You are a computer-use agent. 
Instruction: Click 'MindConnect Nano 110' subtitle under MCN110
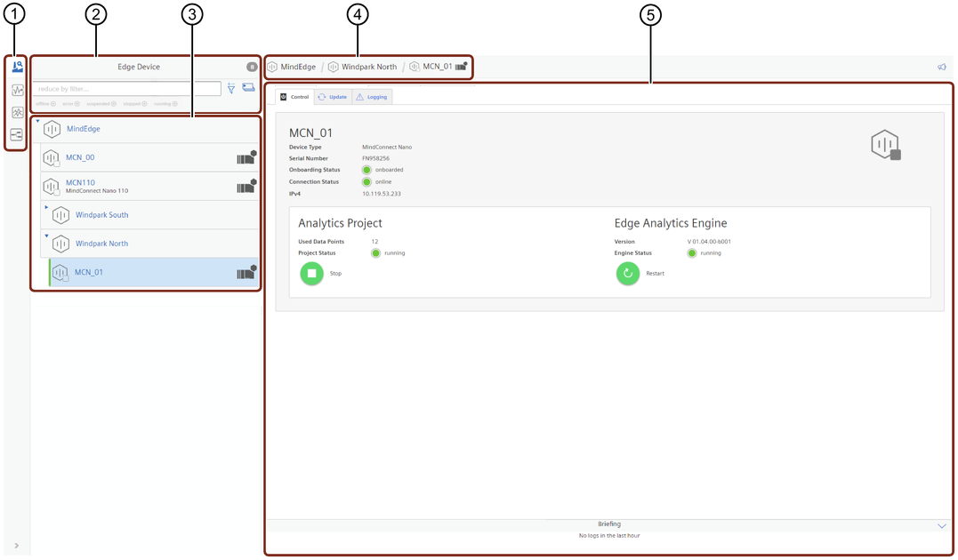coord(97,191)
